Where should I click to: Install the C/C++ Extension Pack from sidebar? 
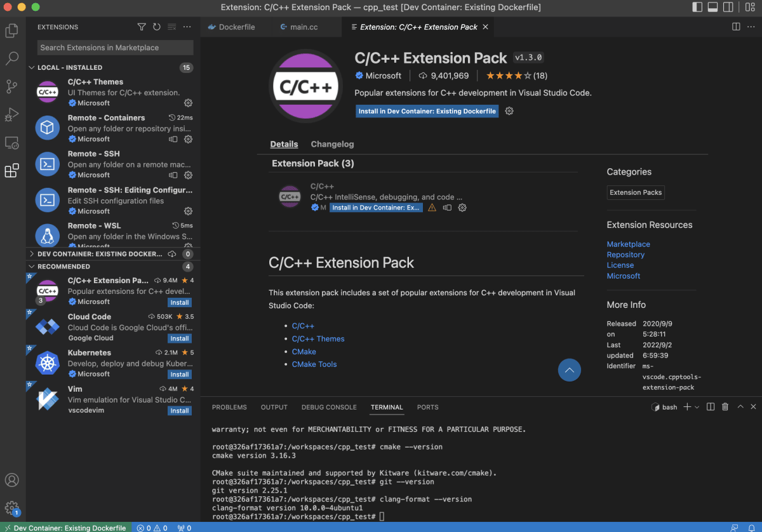180,302
